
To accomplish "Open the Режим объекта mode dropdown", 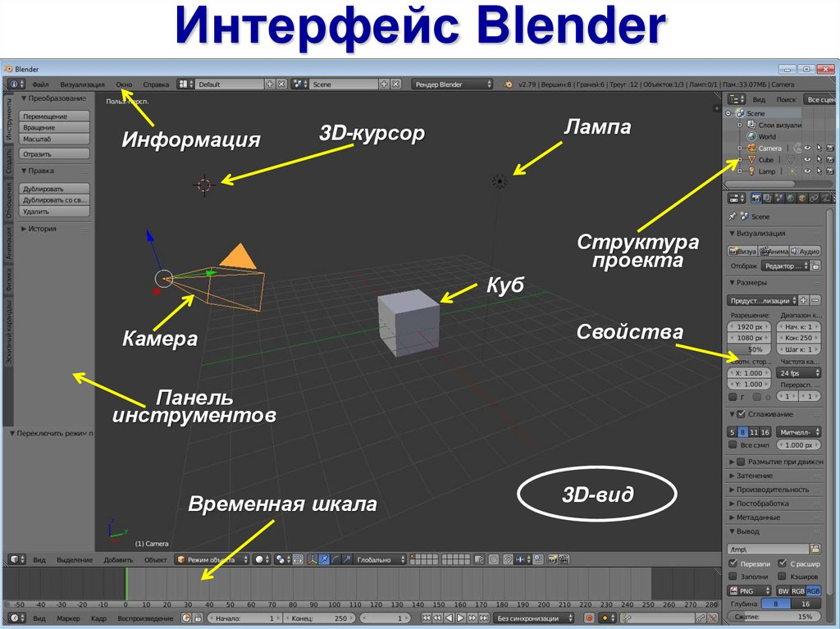I will (x=212, y=559).
